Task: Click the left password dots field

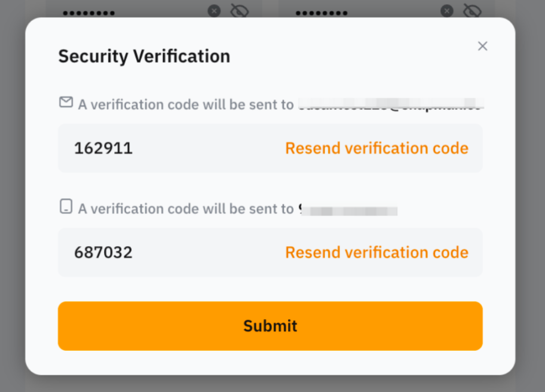Action: coord(88,11)
